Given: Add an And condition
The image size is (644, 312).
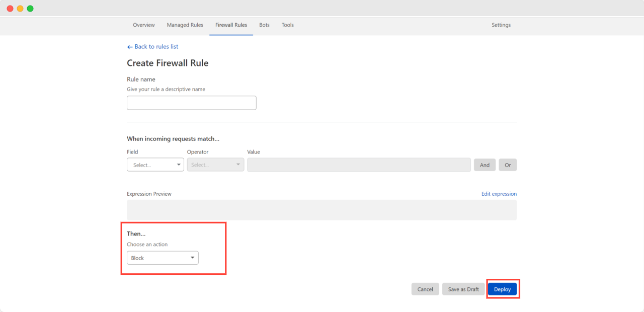Looking at the screenshot, I should [x=485, y=165].
